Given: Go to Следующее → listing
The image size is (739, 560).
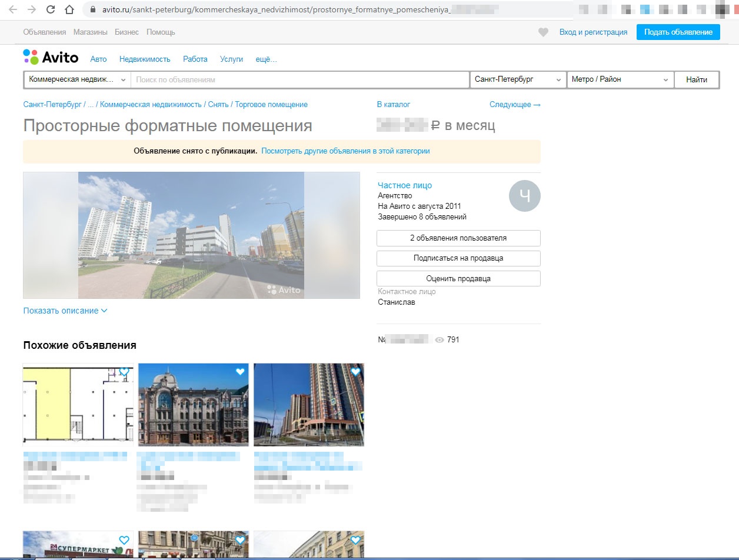Looking at the screenshot, I should [515, 104].
